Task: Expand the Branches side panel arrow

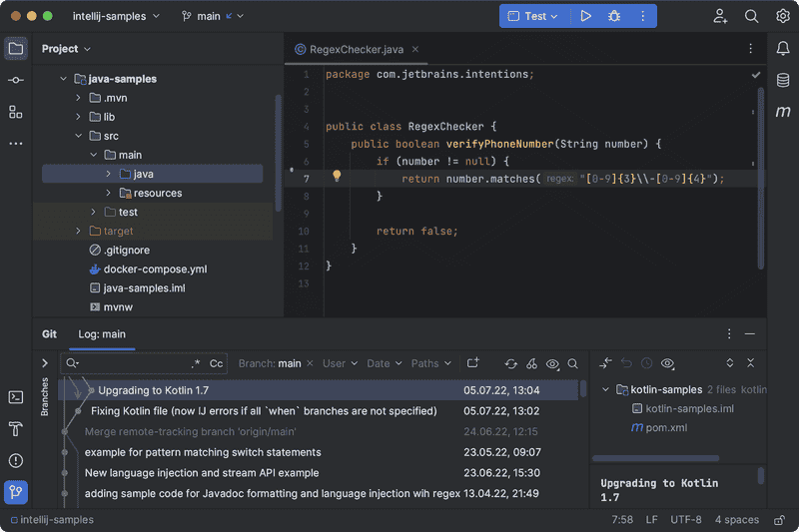Action: click(x=45, y=363)
